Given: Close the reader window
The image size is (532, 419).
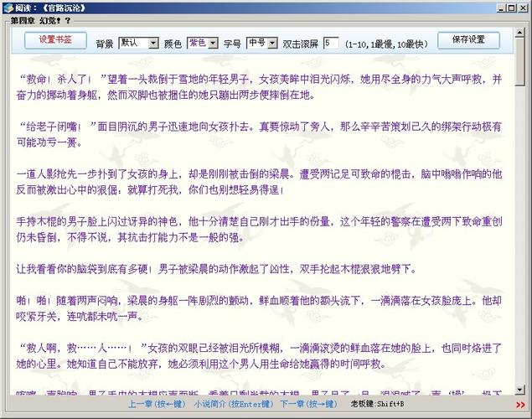Looking at the screenshot, I should (523, 8).
